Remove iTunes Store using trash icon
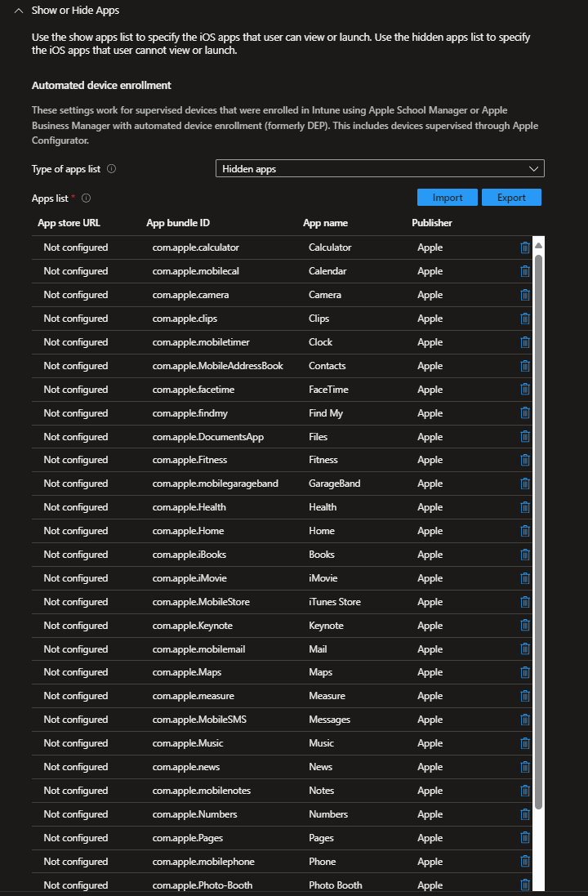 [525, 602]
